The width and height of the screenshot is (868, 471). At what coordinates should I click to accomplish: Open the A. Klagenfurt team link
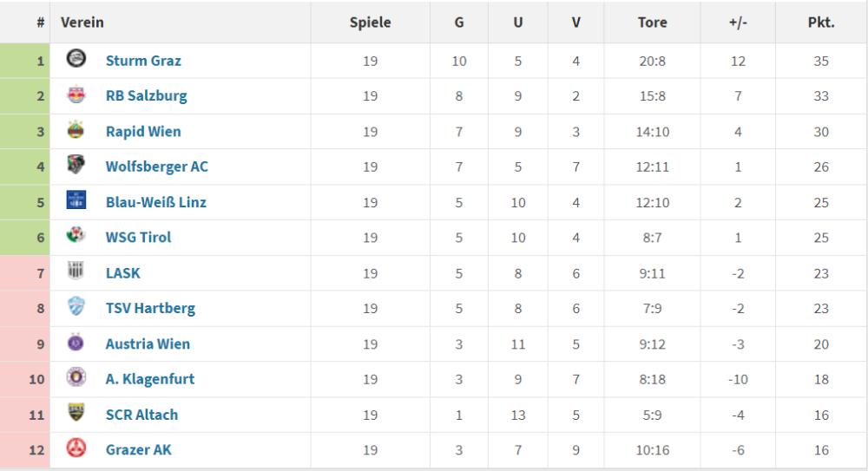149,379
